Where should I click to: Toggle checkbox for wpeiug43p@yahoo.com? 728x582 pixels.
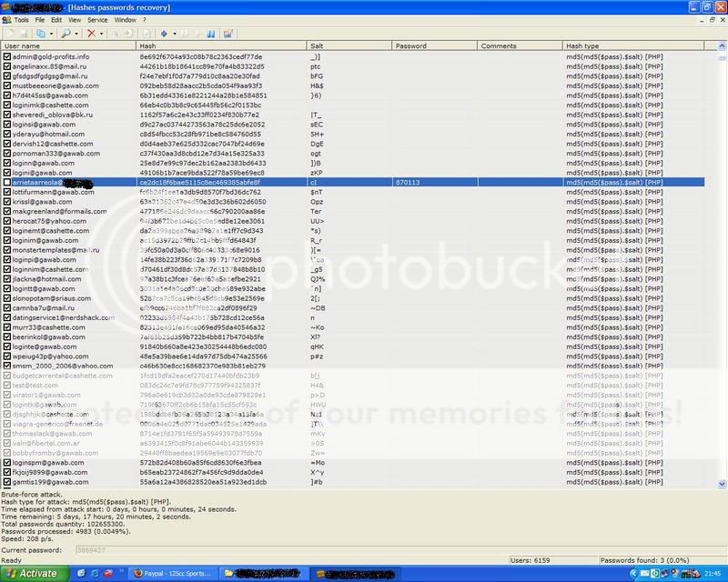[x=7, y=356]
